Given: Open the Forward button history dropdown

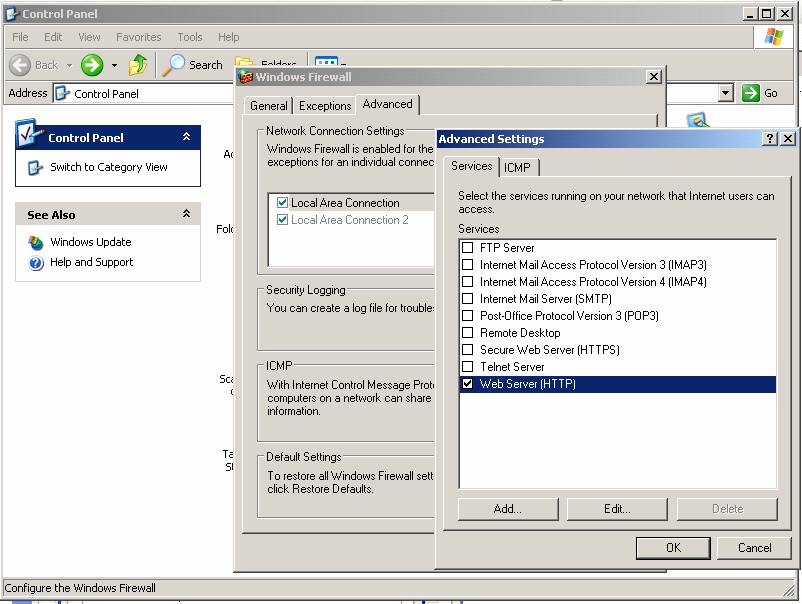Looking at the screenshot, I should tap(114, 65).
